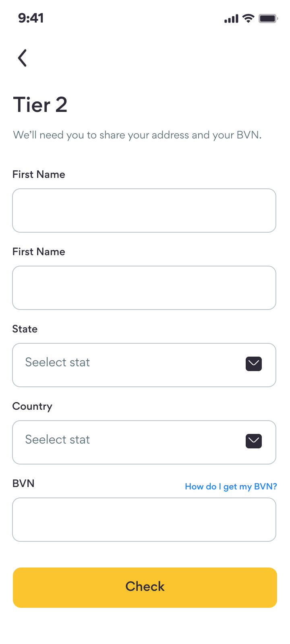Expand the Country dropdown arrow icon
Viewport: 290px width, 644px height.
pyautogui.click(x=254, y=441)
